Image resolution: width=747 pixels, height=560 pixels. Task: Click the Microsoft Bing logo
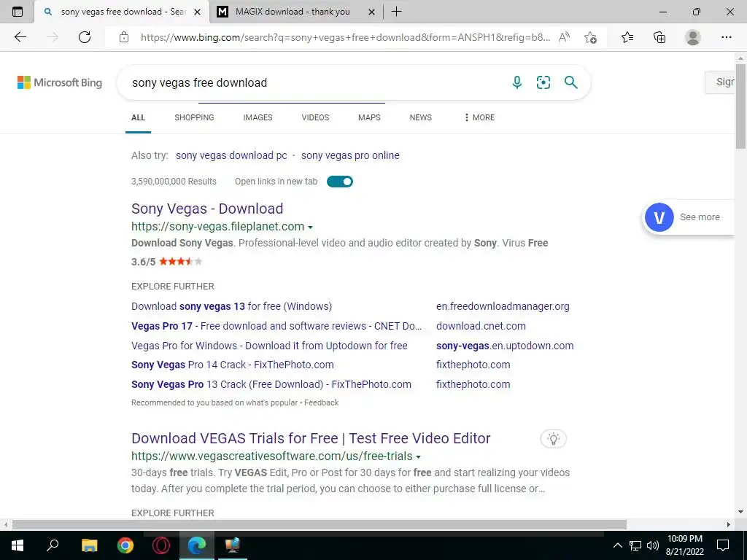click(60, 82)
